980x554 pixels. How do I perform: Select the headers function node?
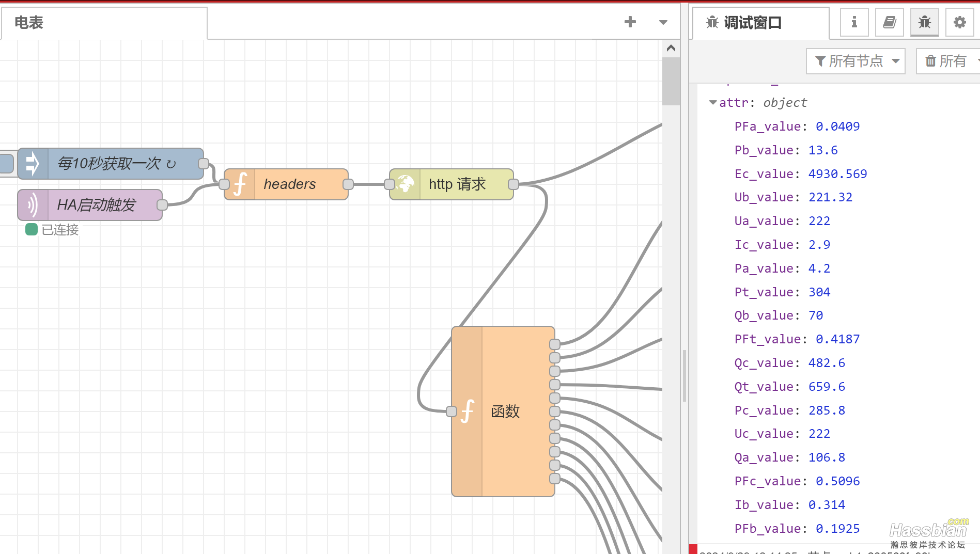[286, 184]
